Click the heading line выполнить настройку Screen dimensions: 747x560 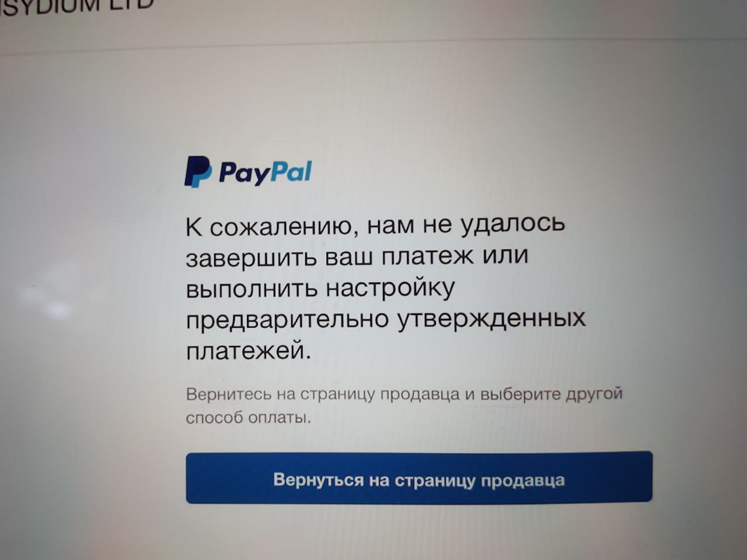click(x=320, y=289)
